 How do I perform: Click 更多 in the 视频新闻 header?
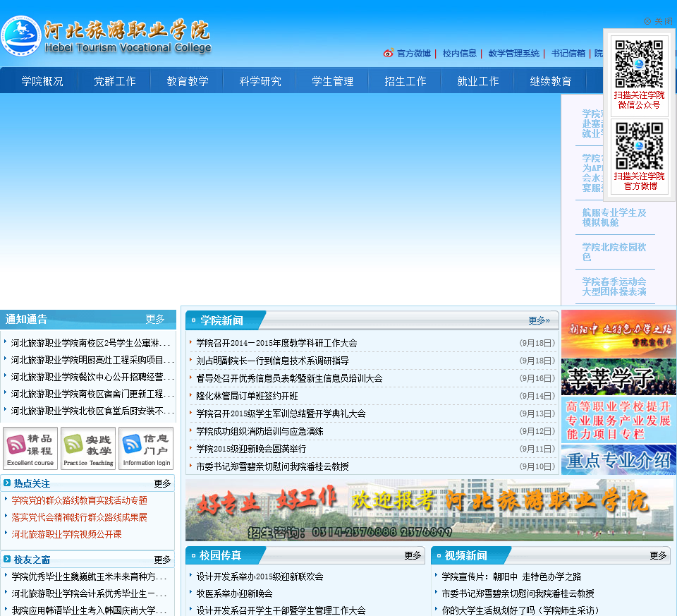tap(658, 555)
